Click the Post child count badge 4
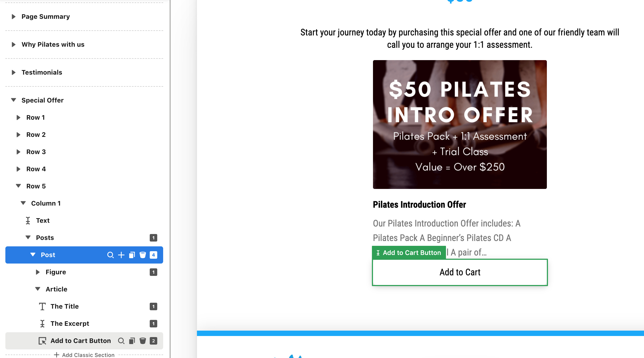The width and height of the screenshot is (644, 358). tap(153, 255)
